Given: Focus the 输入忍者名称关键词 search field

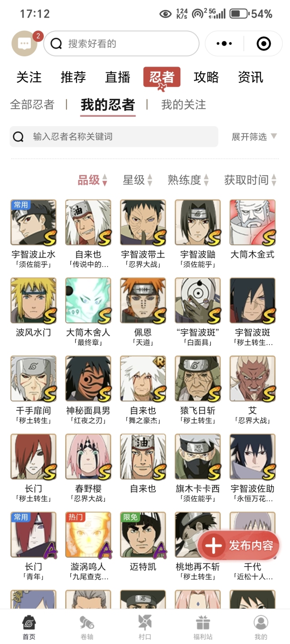Looking at the screenshot, I should click(114, 136).
